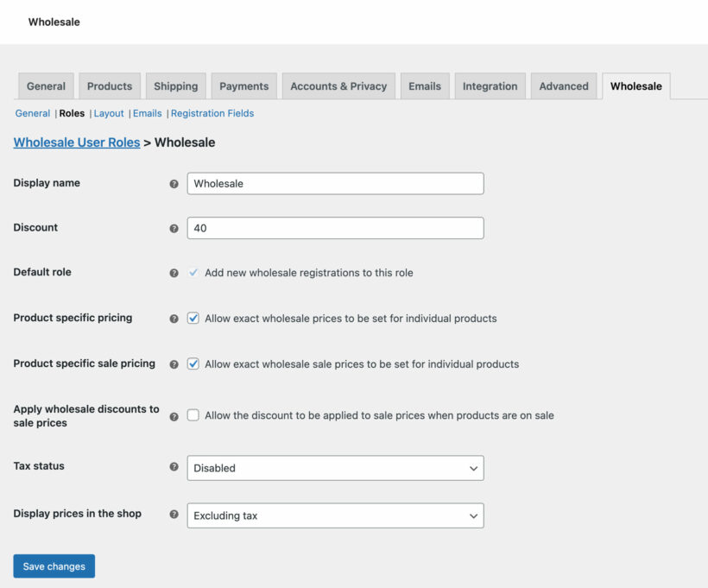Toggle the Default role checkmark

tap(193, 272)
